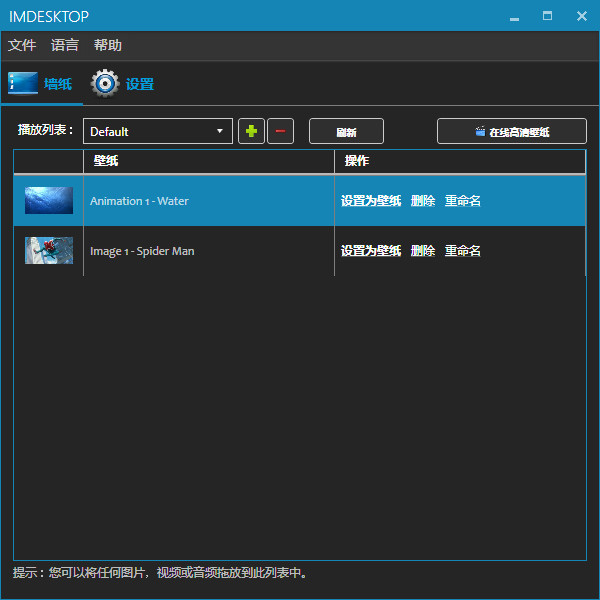The width and height of the screenshot is (600, 600).
Task: Switch to the 墙纸 tab
Action: pos(41,84)
